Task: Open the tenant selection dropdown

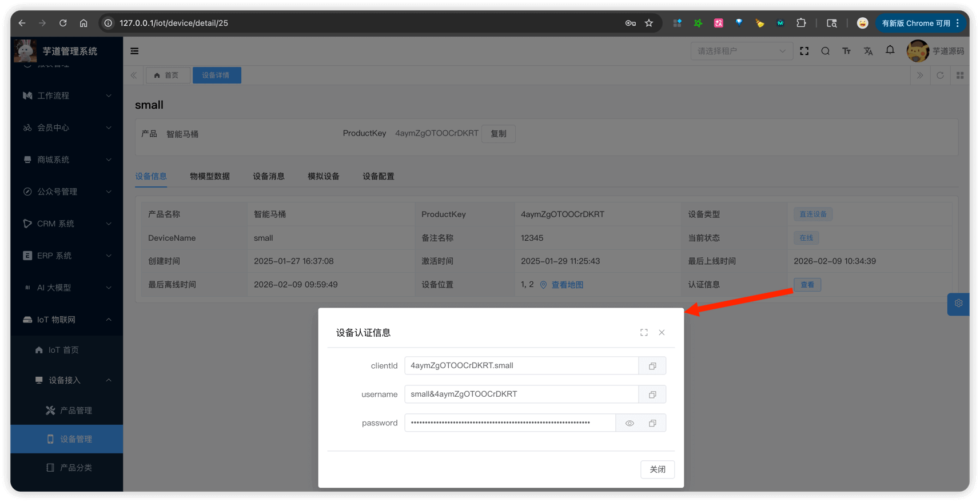Action: 741,51
